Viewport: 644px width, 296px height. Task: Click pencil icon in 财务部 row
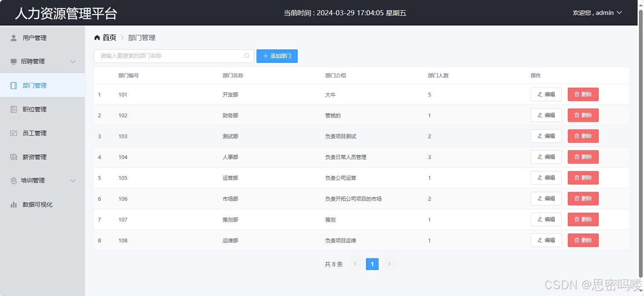click(540, 115)
